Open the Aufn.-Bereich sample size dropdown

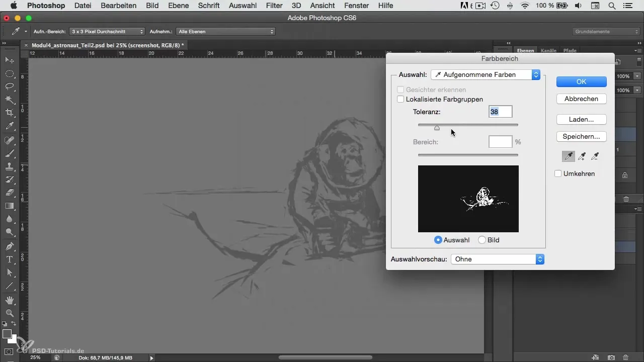107,31
